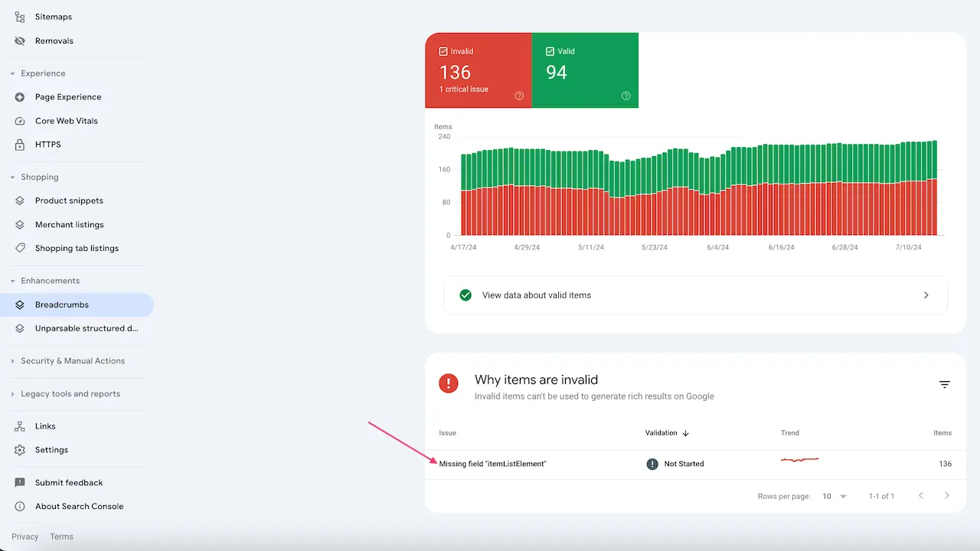
Task: Open the Sitemaps report
Action: pyautogui.click(x=53, y=16)
